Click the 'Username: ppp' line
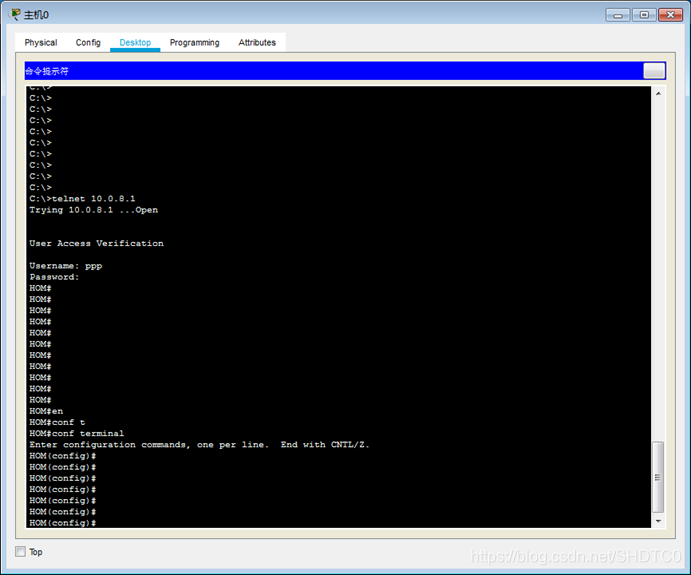This screenshot has width=691, height=575. (x=66, y=266)
